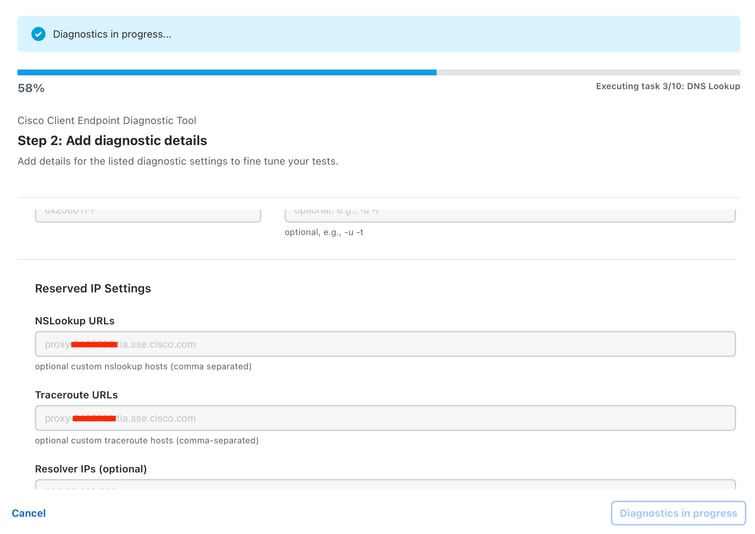This screenshot has height=534, width=755.
Task: Click "optional, e.g., -u -t" helper text
Action: click(x=324, y=232)
